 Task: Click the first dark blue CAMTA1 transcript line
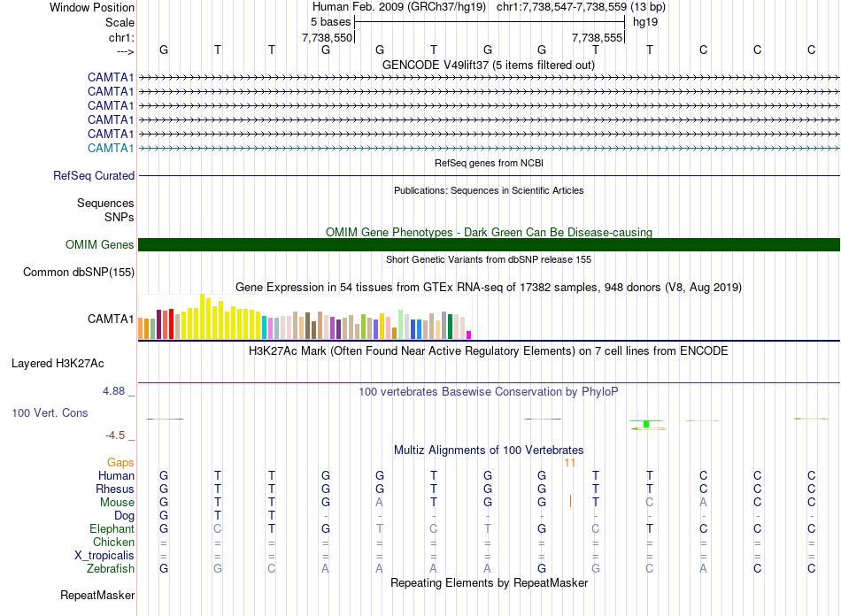pyautogui.click(x=489, y=78)
